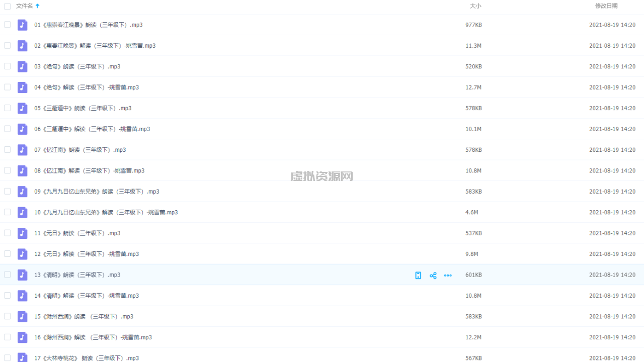Open file 04《绝句》解读 -姚雪蕾.mp3
The image size is (644, 362).
[x=87, y=87]
